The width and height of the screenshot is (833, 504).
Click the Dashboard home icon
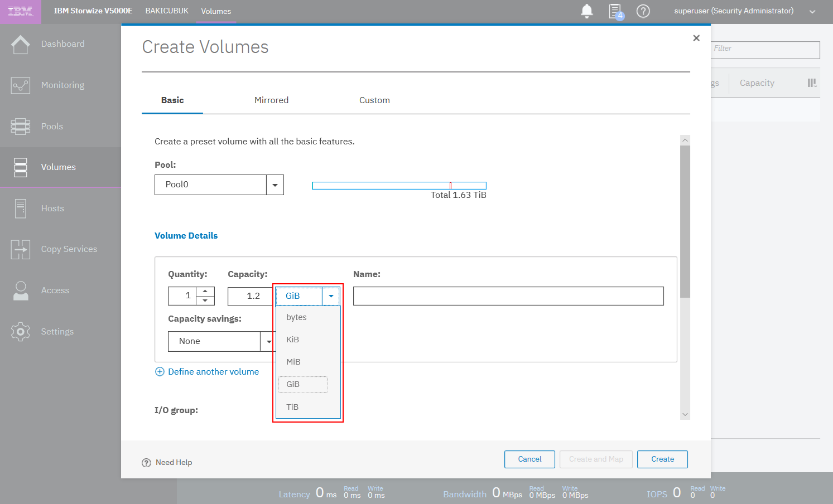(21, 44)
